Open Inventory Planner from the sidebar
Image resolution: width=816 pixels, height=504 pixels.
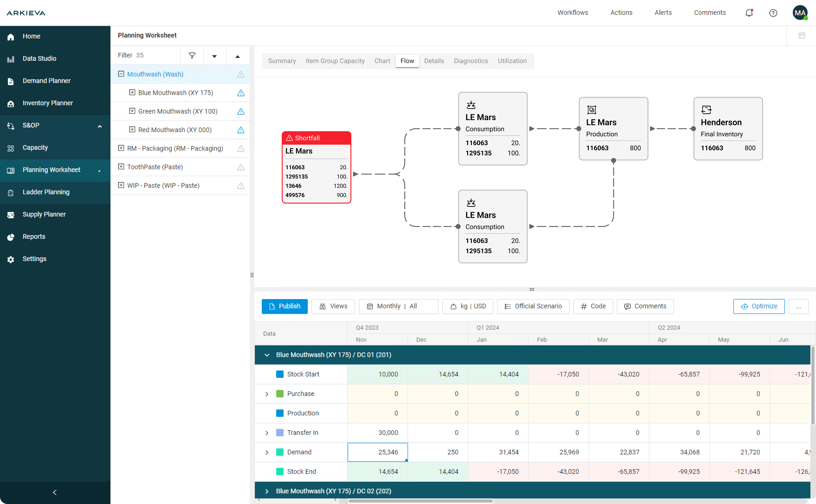pyautogui.click(x=47, y=103)
